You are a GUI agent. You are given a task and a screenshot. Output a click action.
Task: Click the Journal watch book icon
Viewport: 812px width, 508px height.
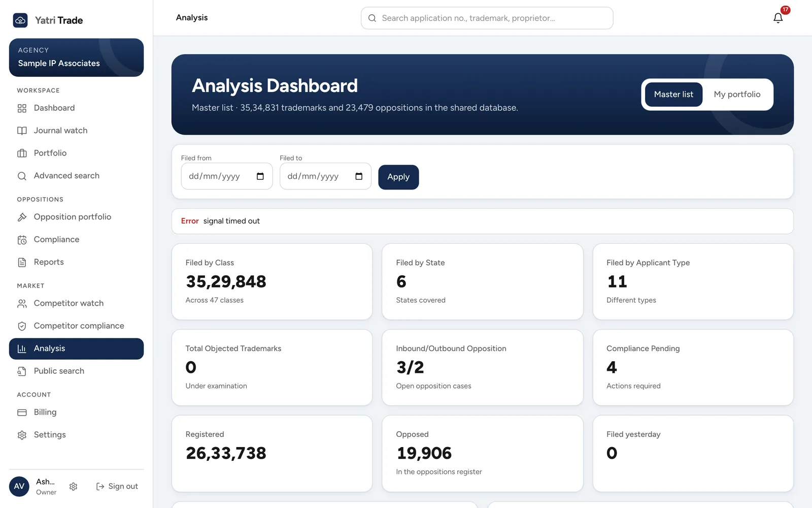click(22, 131)
